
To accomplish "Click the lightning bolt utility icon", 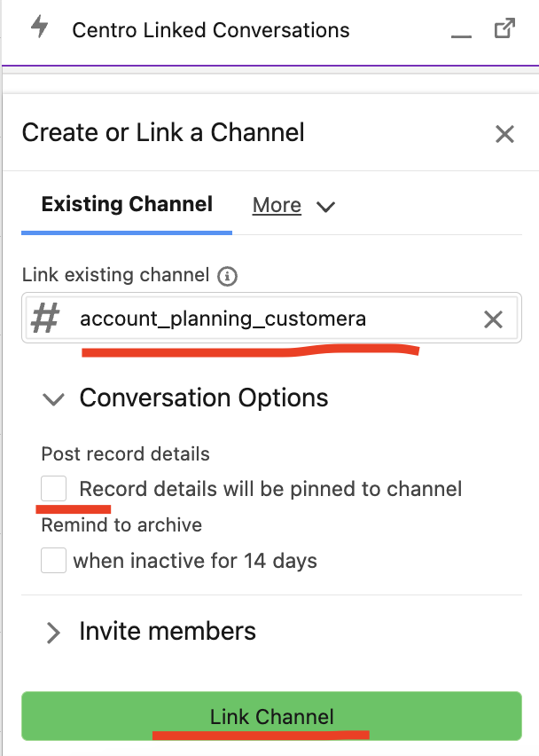I will [40, 26].
